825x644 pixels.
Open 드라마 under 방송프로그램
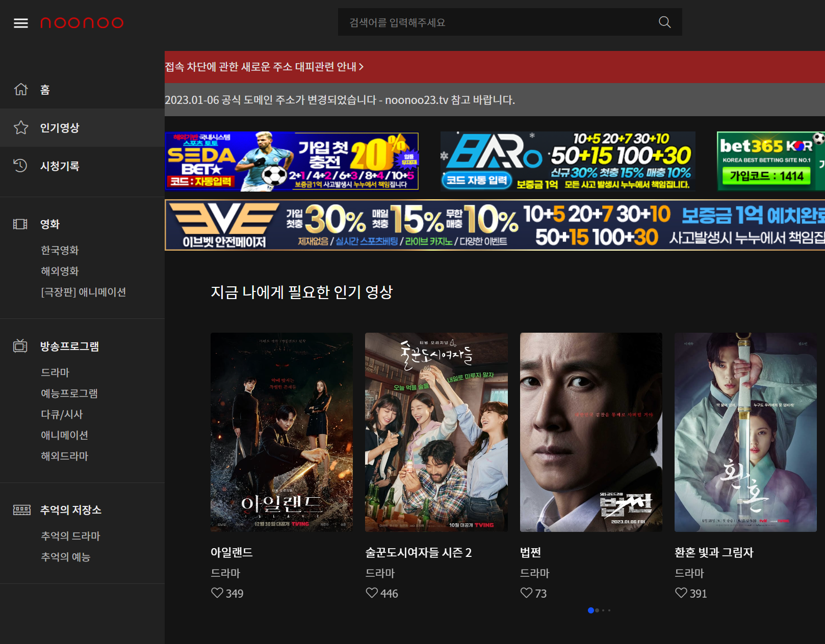pyautogui.click(x=55, y=372)
